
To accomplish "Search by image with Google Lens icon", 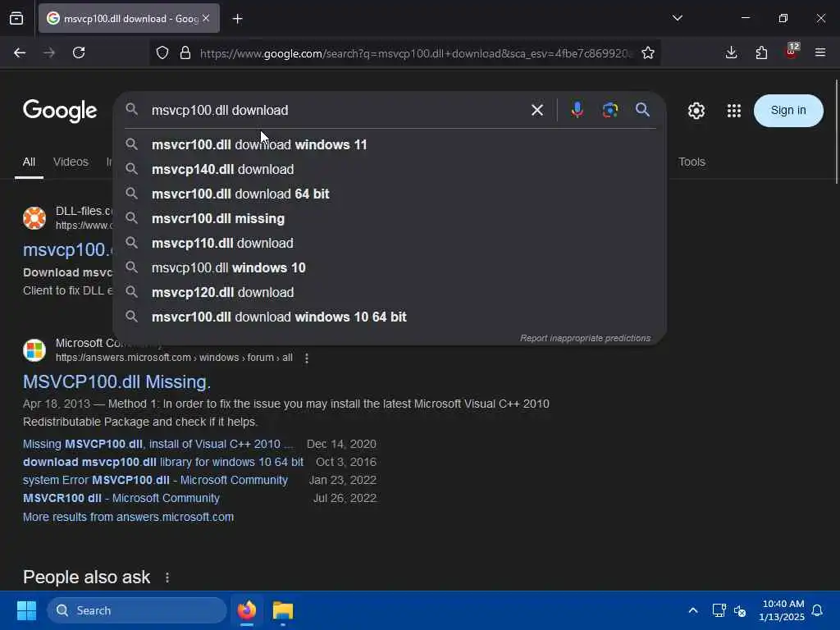I will coord(610,111).
